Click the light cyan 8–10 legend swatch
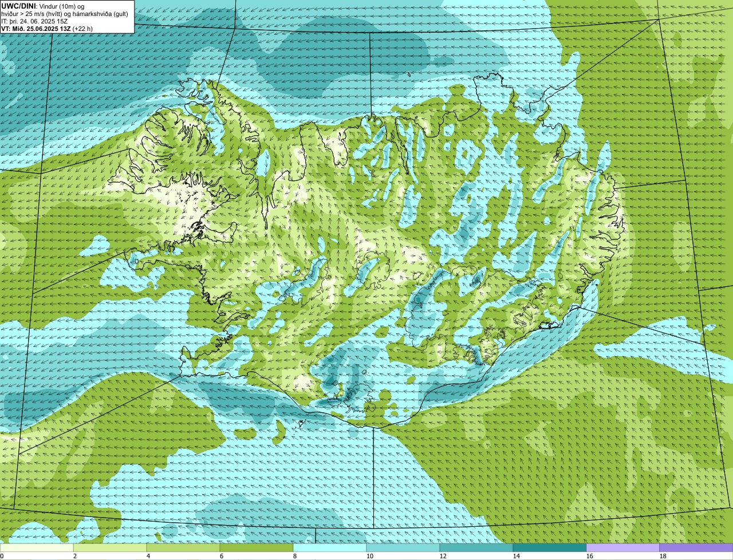Screen dimensions: 733x560 (330, 548)
